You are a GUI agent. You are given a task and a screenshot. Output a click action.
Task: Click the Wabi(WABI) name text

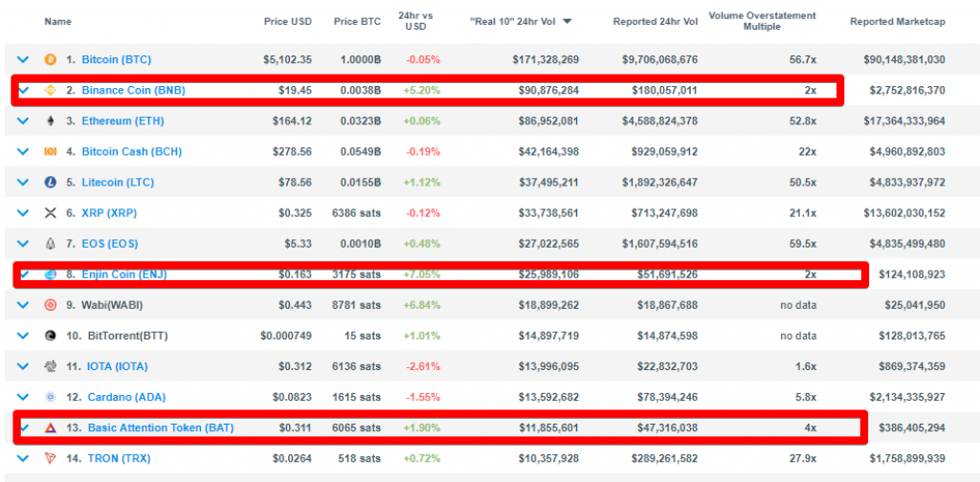pos(113,305)
